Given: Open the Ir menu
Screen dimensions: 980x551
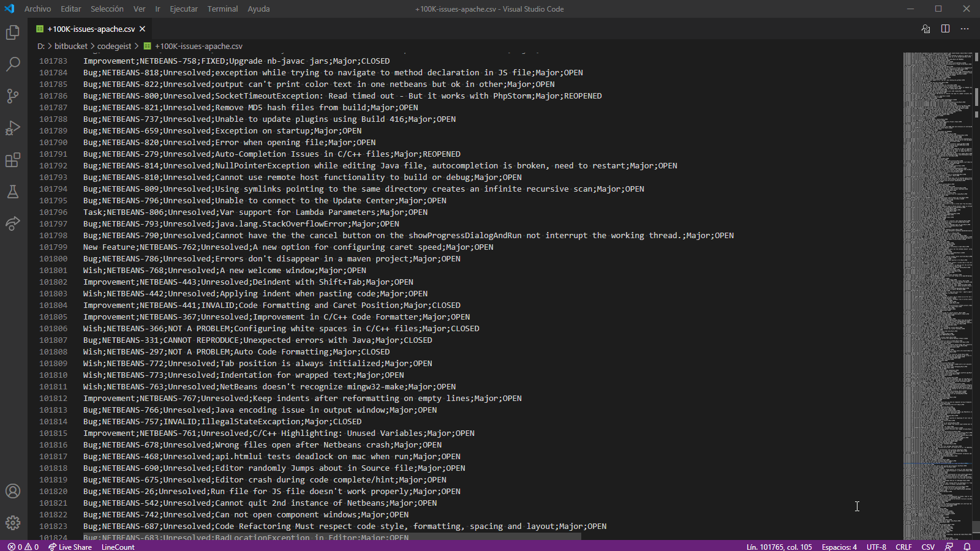Looking at the screenshot, I should pyautogui.click(x=157, y=9).
